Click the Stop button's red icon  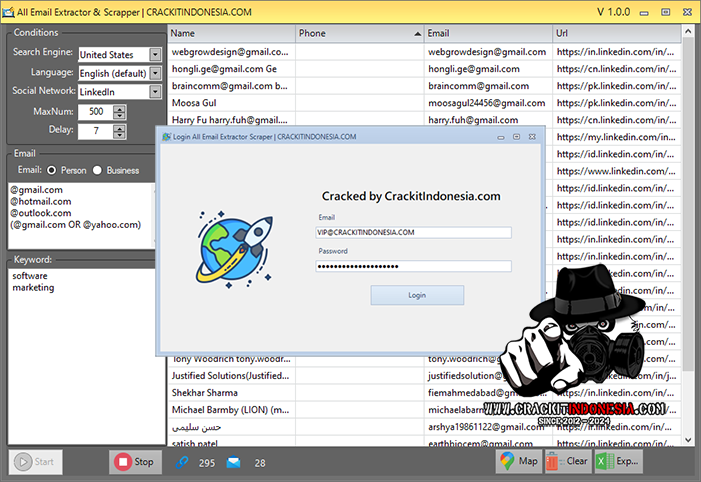pyautogui.click(x=122, y=462)
